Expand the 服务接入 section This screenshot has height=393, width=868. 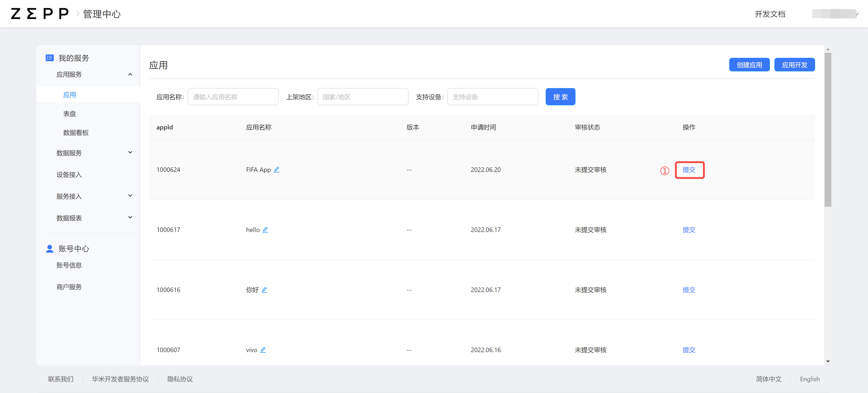[130, 196]
